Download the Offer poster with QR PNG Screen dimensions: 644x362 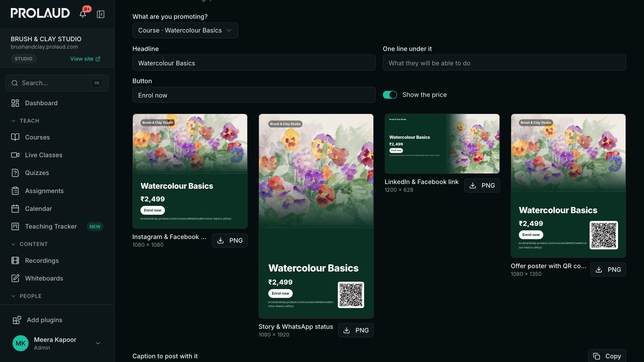point(608,269)
